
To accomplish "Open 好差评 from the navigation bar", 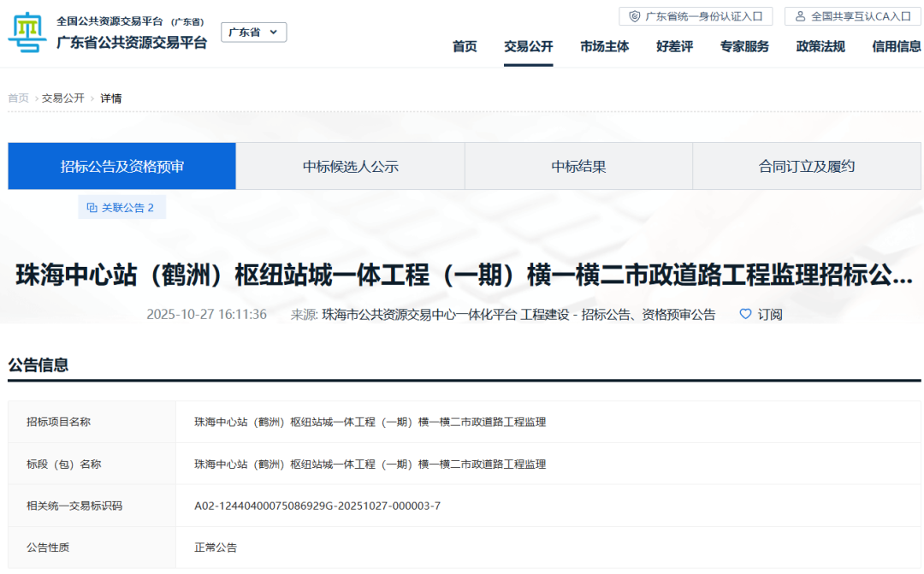I will pos(674,46).
